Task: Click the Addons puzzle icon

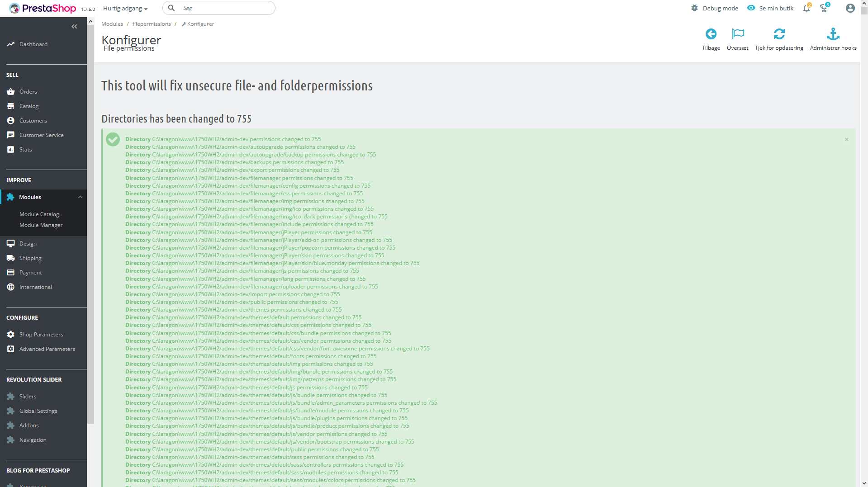Action: [x=11, y=426]
